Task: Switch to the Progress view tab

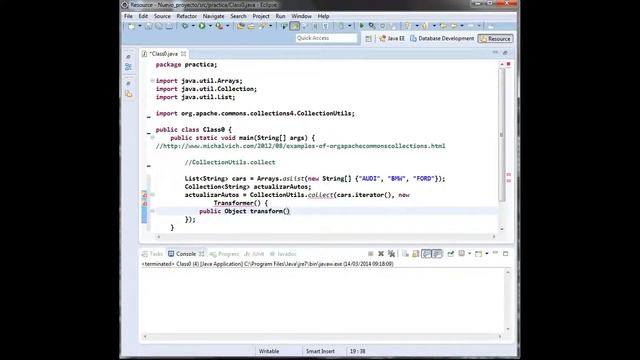Action: click(224, 254)
